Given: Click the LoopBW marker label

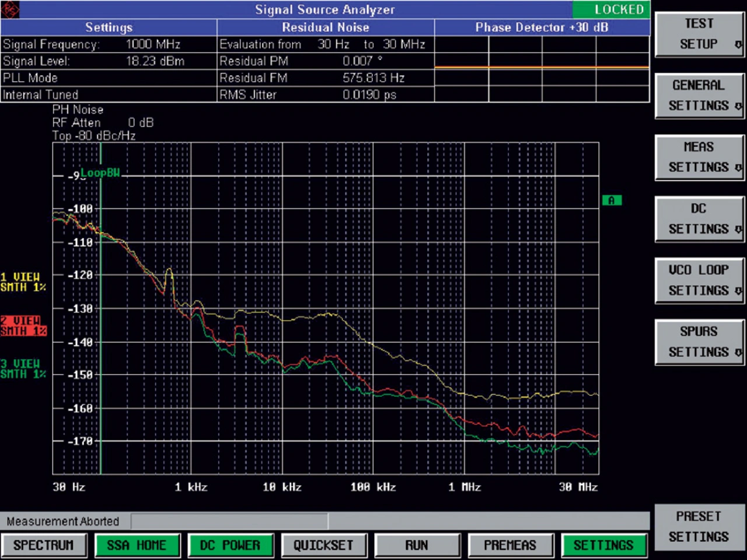Looking at the screenshot, I should coord(100,173).
